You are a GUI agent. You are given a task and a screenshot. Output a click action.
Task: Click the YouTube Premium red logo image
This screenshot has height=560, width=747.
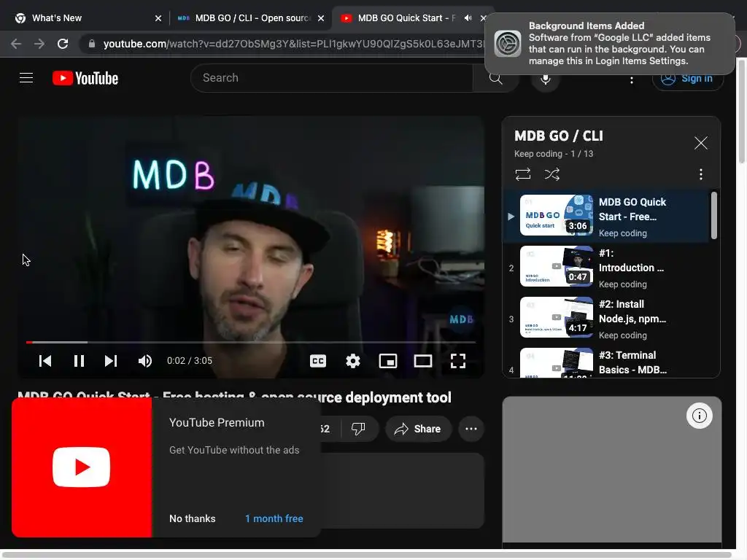pos(82,467)
